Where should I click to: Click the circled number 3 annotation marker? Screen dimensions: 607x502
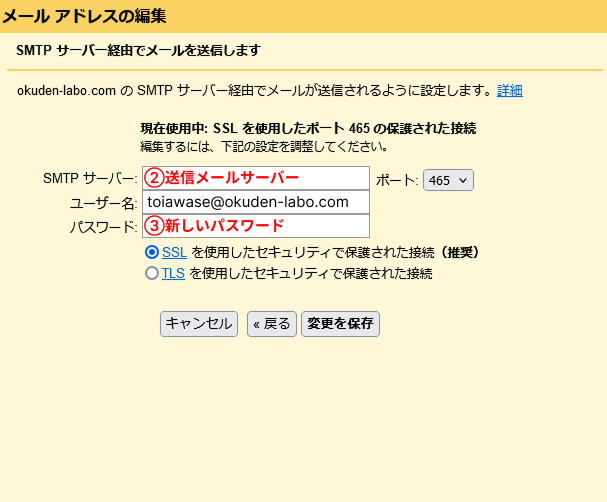point(154,226)
